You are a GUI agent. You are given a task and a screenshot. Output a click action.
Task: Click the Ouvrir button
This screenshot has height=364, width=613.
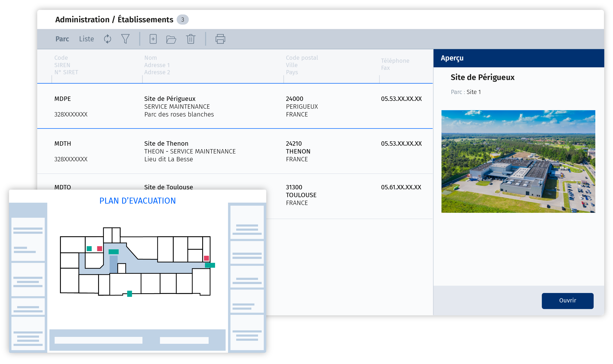568,301
